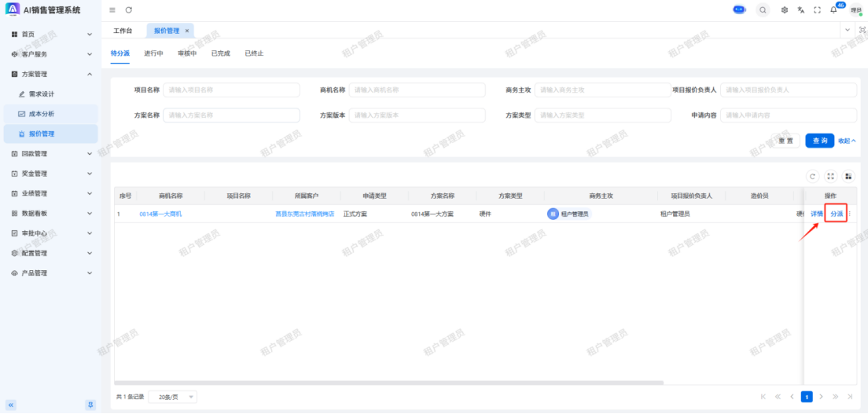Image resolution: width=868 pixels, height=414 pixels.
Task: Open the AI assistant robot icon
Action: (739, 9)
